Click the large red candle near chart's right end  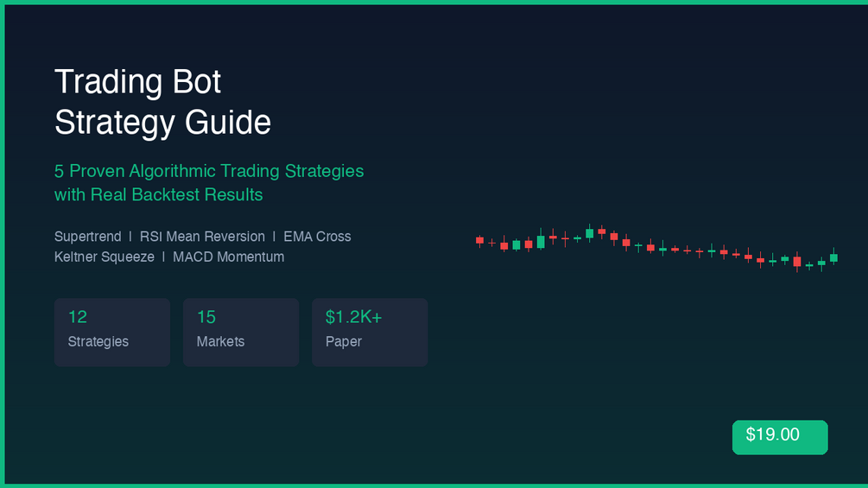pyautogui.click(x=797, y=261)
